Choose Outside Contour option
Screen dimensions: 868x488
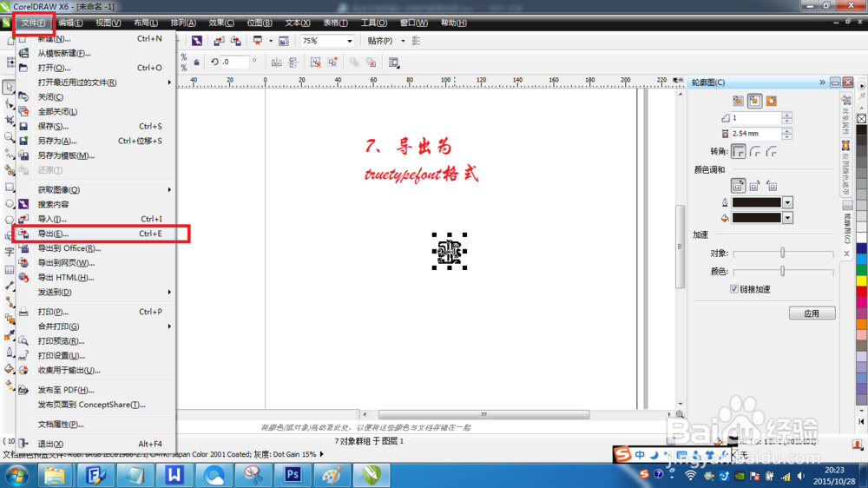coord(771,101)
